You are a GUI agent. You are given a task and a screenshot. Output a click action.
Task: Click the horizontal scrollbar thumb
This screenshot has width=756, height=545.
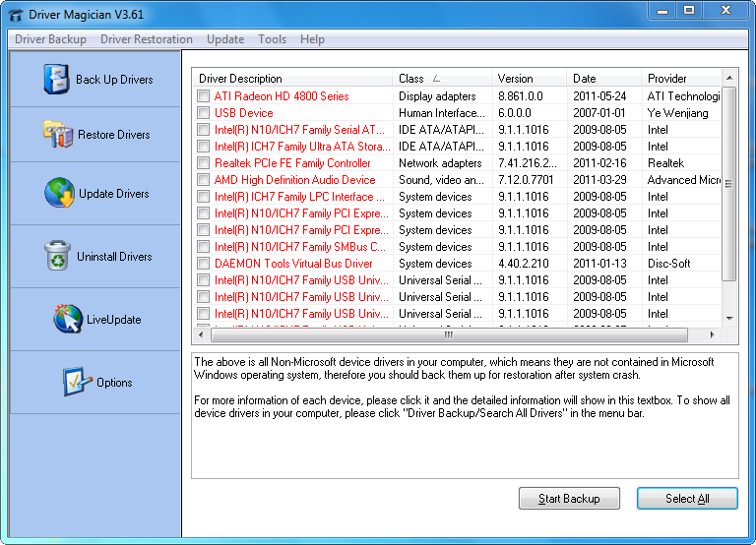tap(449, 334)
